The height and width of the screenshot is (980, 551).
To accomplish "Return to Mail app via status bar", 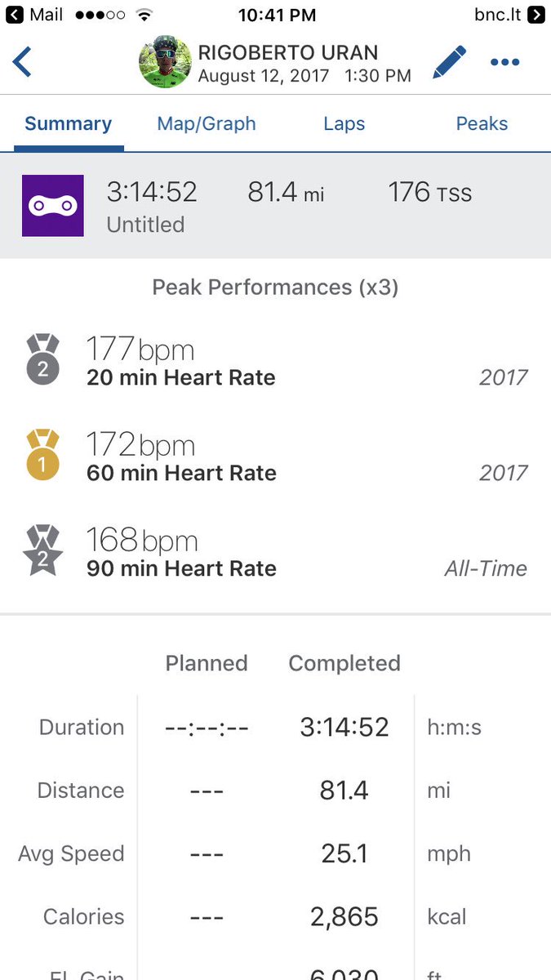I will point(35,15).
